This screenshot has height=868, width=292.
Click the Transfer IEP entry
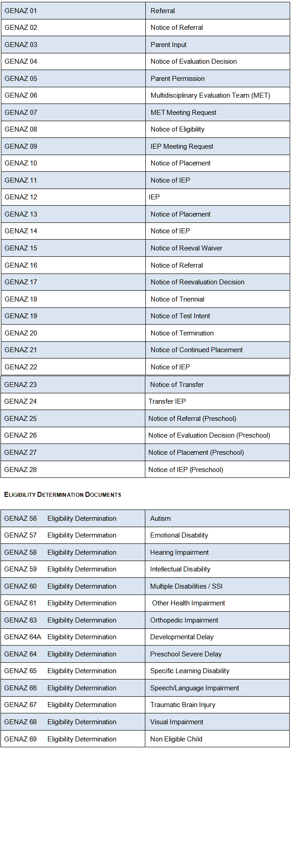click(167, 401)
